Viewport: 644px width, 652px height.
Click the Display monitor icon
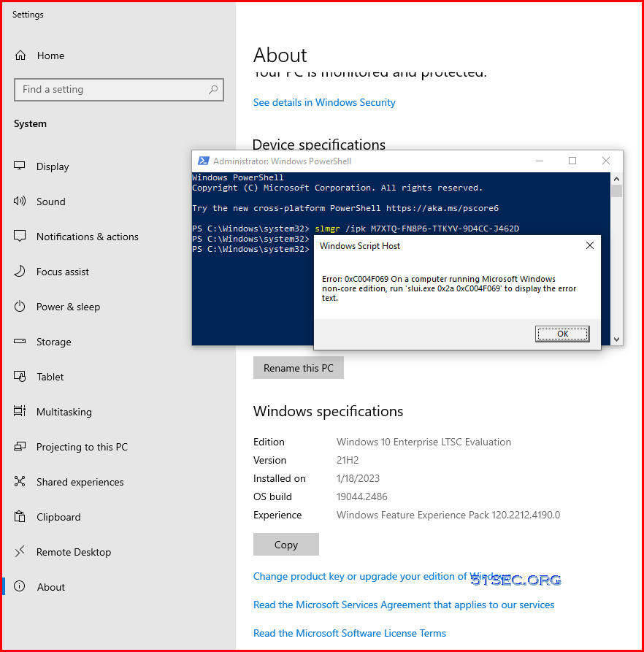[x=20, y=166]
